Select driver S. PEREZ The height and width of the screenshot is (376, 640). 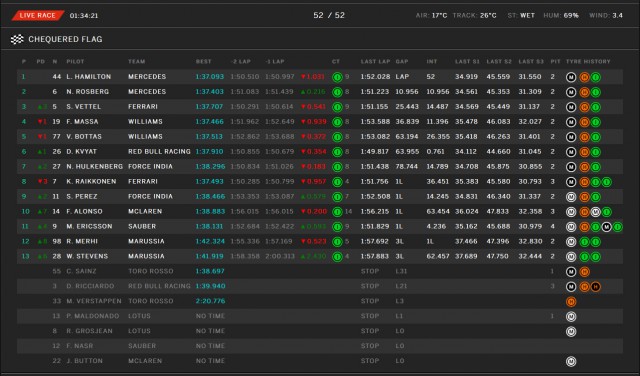pos(82,197)
